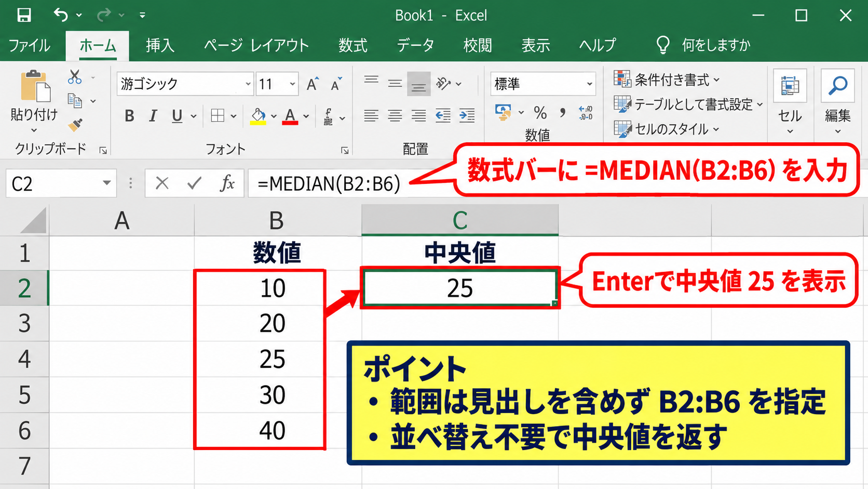
Task: Click the セル button
Action: (790, 101)
